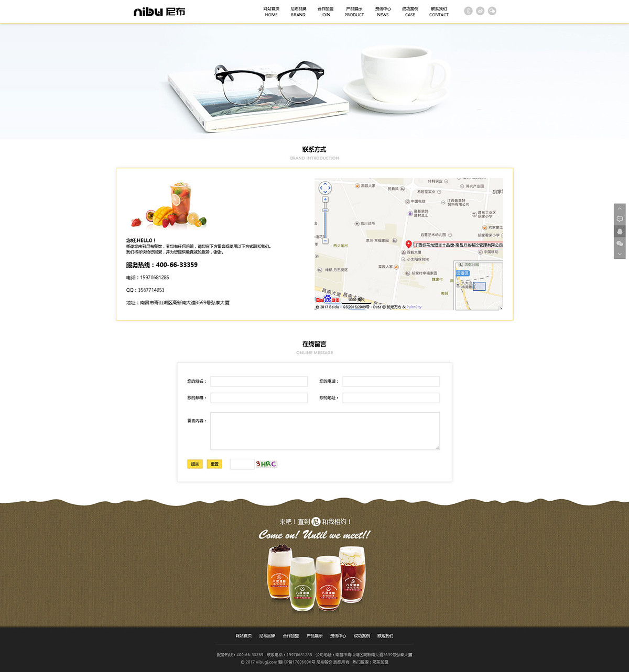Click the 洞庭人家 restaurant map marker
This screenshot has height=672, width=629.
[x=357, y=185]
